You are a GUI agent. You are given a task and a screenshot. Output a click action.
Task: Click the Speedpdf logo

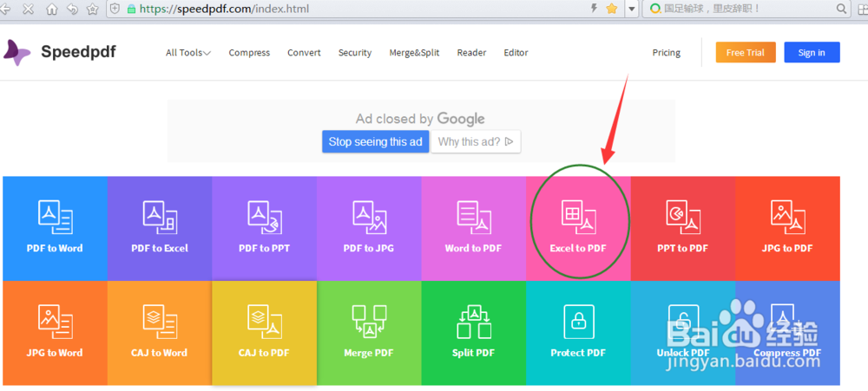59,53
